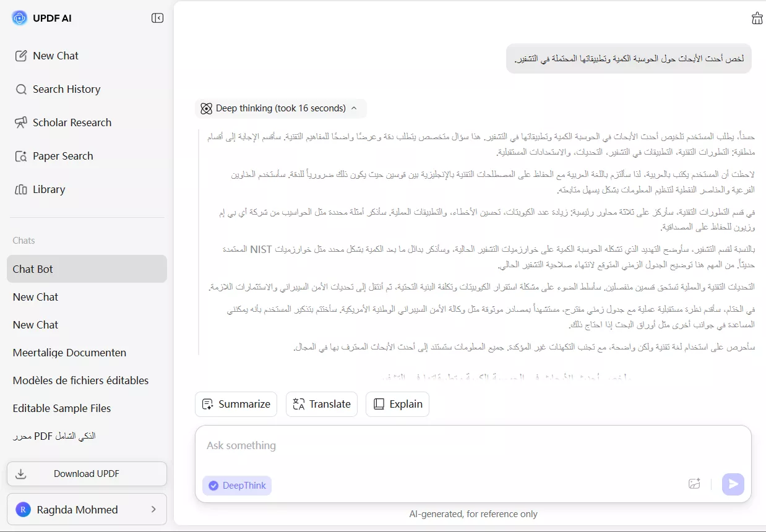The width and height of the screenshot is (766, 532).
Task: Open the image attachment icon in chat box
Action: tap(694, 484)
